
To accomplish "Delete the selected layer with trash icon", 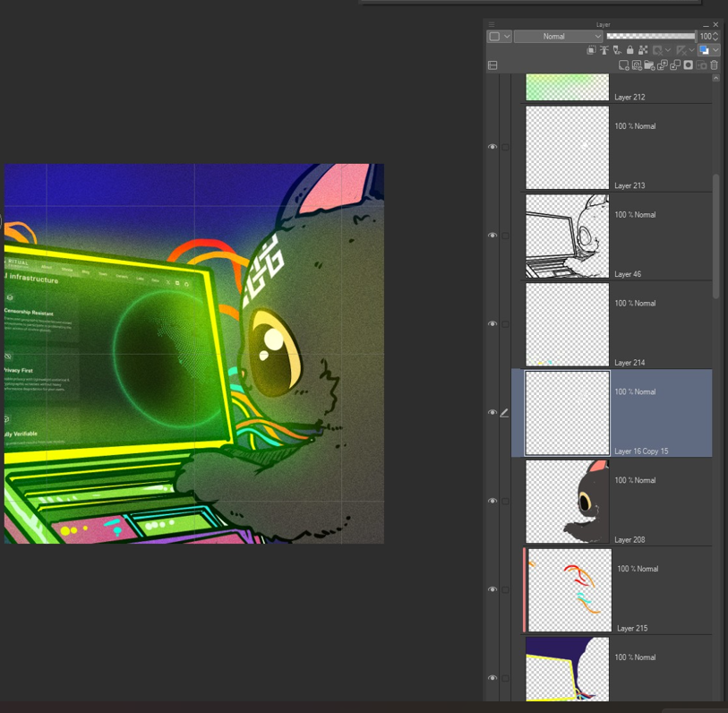I will [x=714, y=65].
